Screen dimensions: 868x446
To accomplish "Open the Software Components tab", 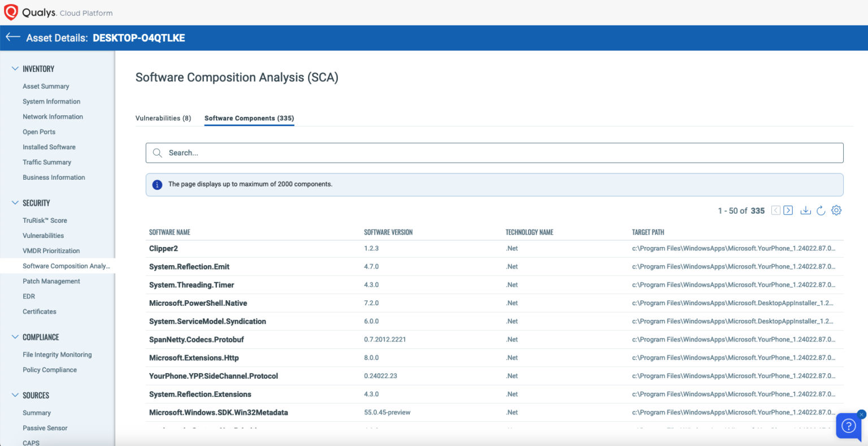I will tap(249, 118).
